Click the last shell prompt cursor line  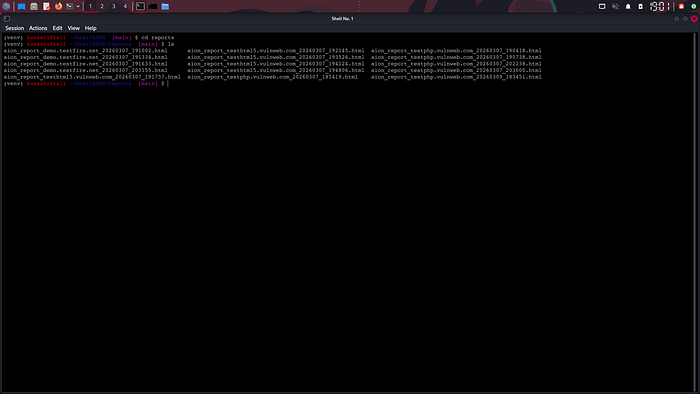point(86,83)
